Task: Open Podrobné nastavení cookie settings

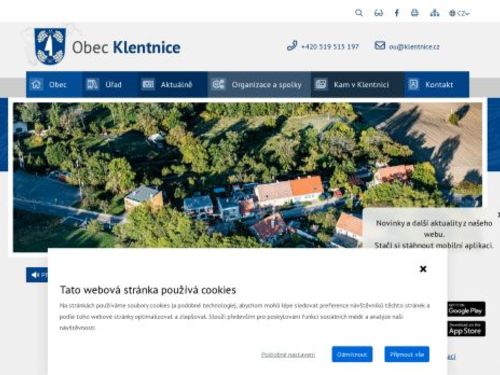Action: (x=288, y=355)
